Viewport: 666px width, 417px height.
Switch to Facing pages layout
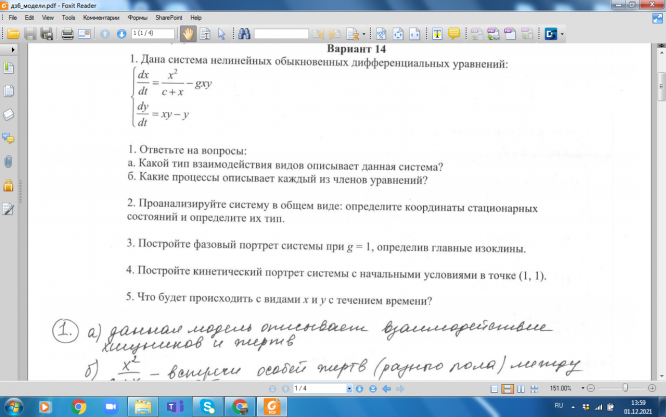click(x=521, y=389)
